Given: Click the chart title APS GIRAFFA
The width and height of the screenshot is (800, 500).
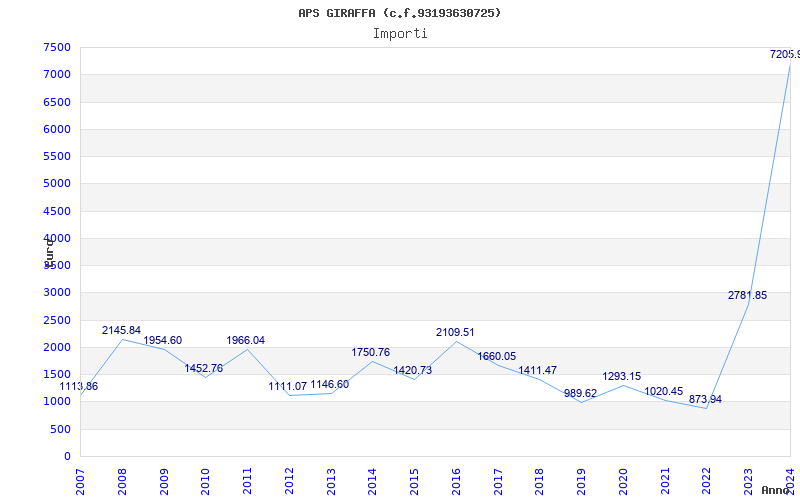Looking at the screenshot, I should point(400,13).
